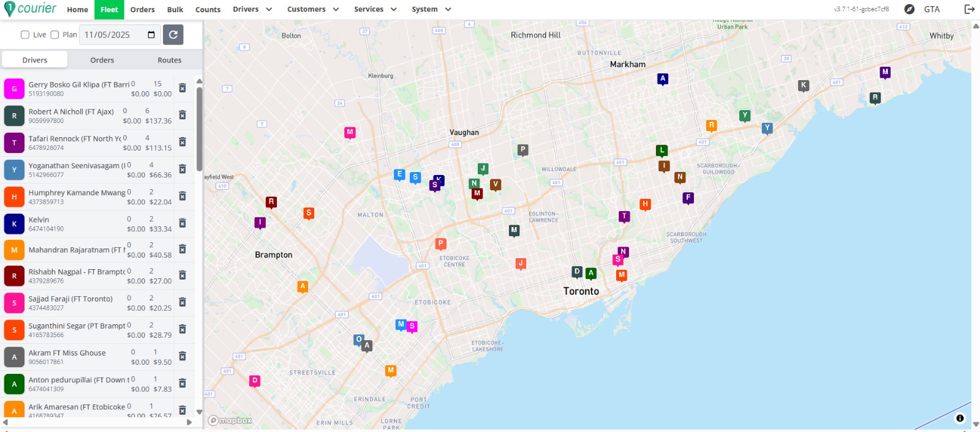Click the logout icon at top right
The width and height of the screenshot is (980, 432).
(x=969, y=9)
